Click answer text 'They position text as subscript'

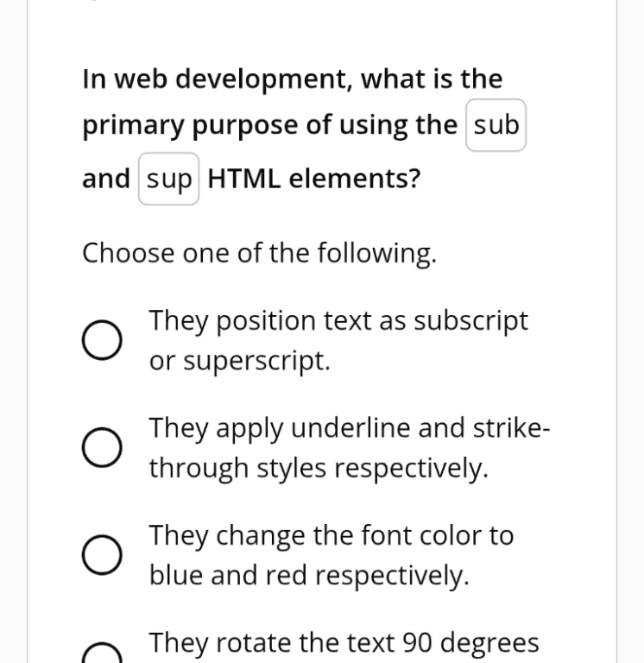338,321
